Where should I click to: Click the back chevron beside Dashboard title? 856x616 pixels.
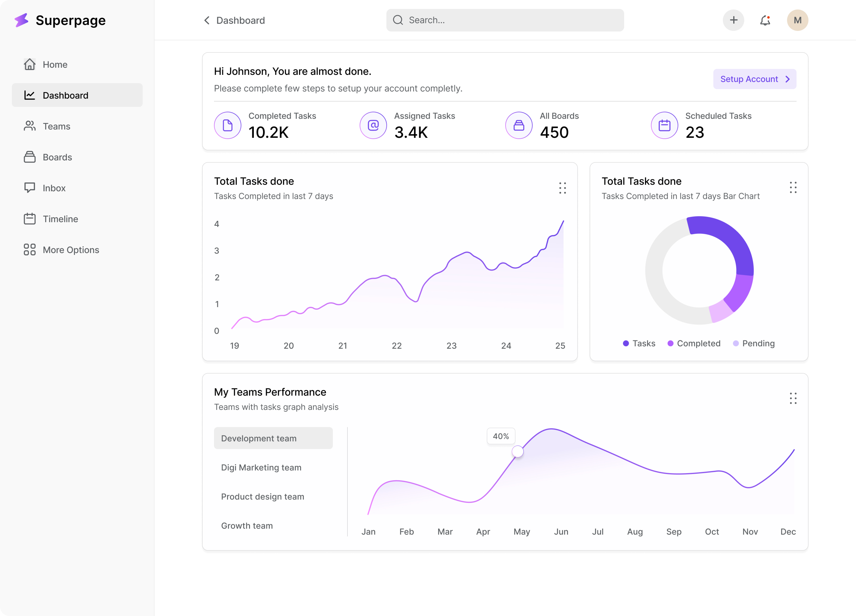pos(207,20)
